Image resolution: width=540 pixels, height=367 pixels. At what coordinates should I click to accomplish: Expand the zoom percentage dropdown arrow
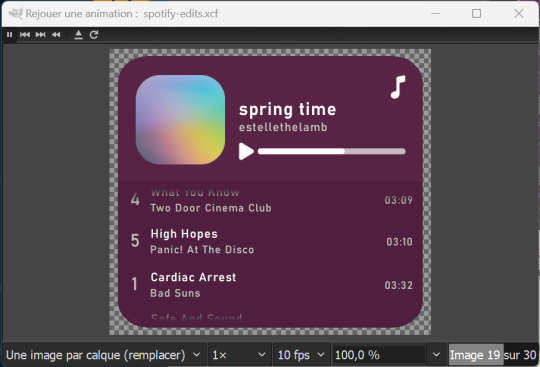coord(436,355)
